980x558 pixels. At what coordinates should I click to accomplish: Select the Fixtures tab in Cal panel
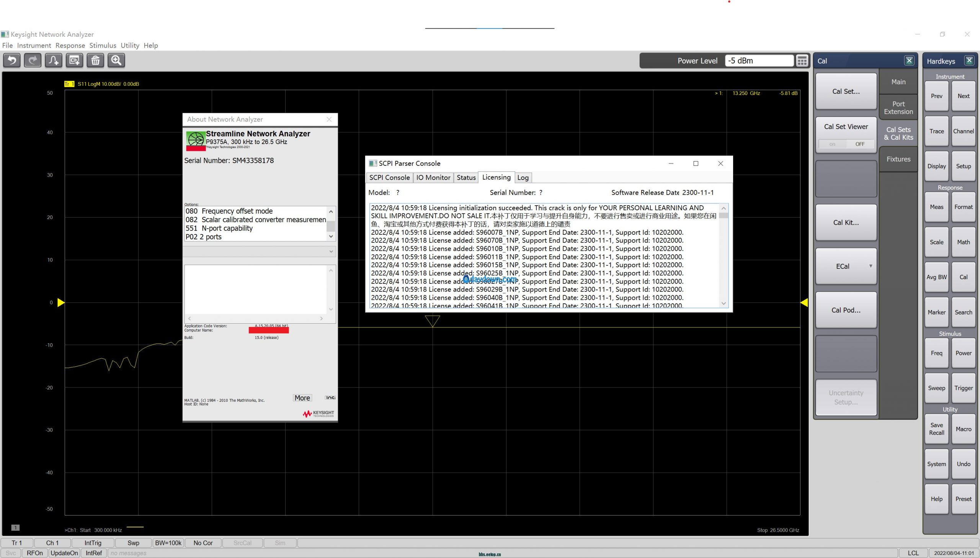pyautogui.click(x=898, y=159)
